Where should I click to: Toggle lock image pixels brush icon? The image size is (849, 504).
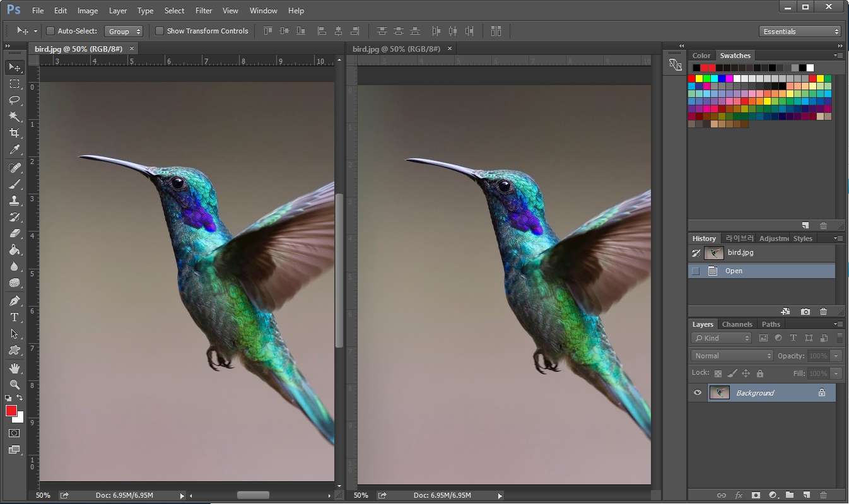click(732, 373)
